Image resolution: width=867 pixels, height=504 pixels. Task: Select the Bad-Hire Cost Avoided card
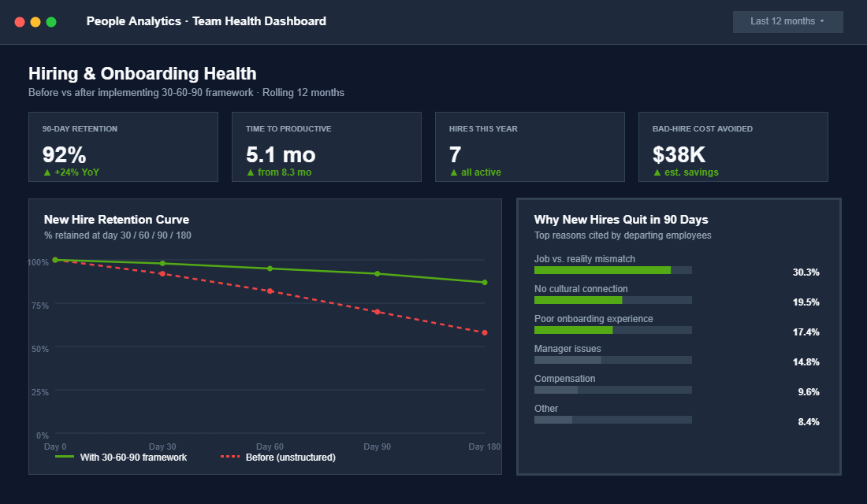733,146
